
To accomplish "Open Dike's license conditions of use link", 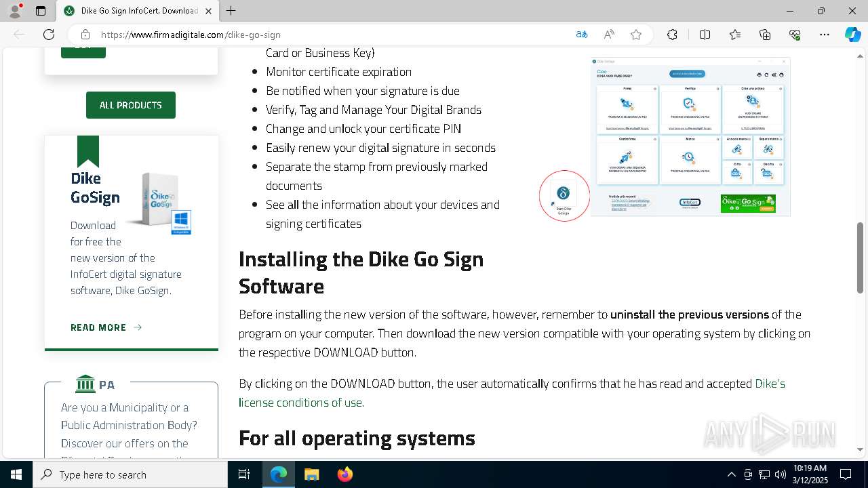I will (512, 392).
